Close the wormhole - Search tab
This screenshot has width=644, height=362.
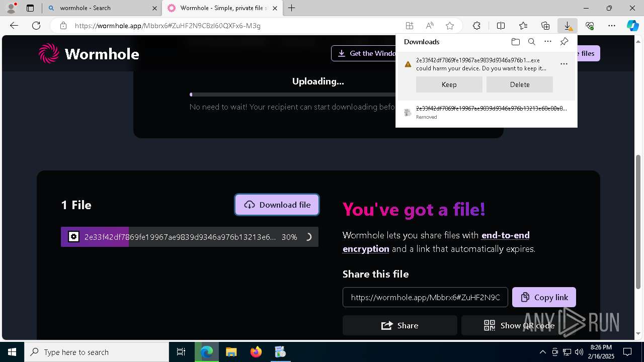pyautogui.click(x=153, y=8)
